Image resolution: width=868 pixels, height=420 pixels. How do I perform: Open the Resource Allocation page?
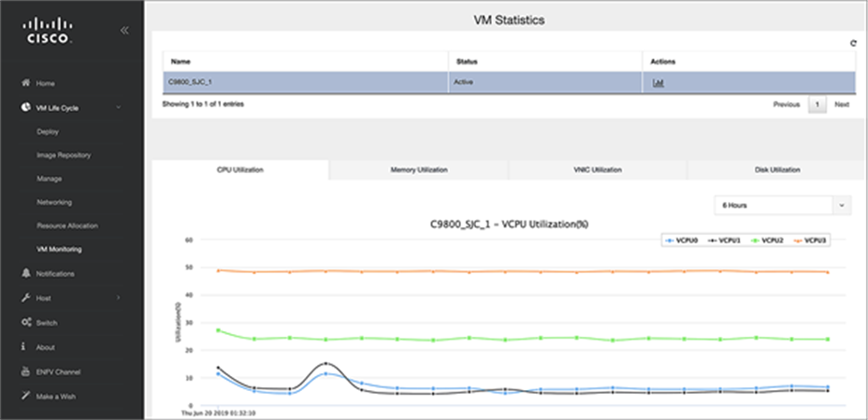tap(67, 225)
